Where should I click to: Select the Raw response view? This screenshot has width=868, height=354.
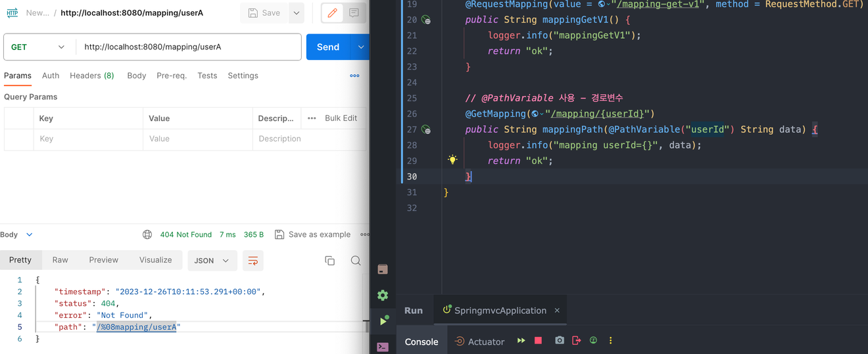(60, 260)
